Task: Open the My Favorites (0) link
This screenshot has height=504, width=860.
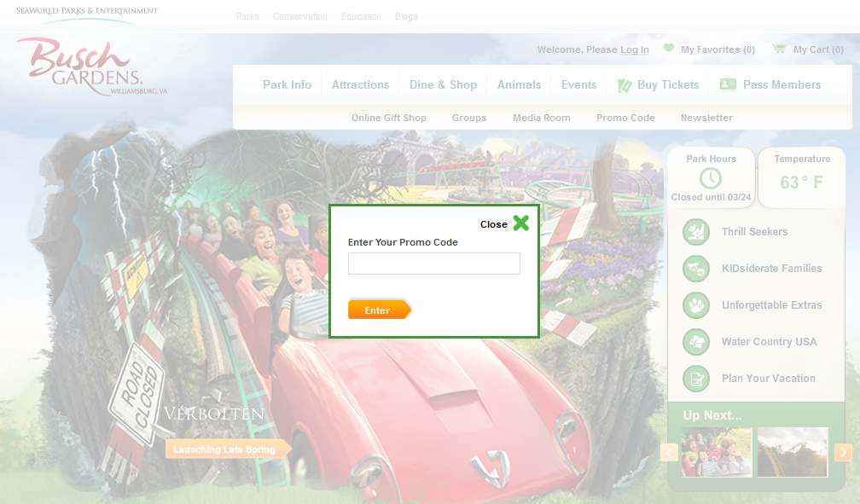Action: click(718, 49)
